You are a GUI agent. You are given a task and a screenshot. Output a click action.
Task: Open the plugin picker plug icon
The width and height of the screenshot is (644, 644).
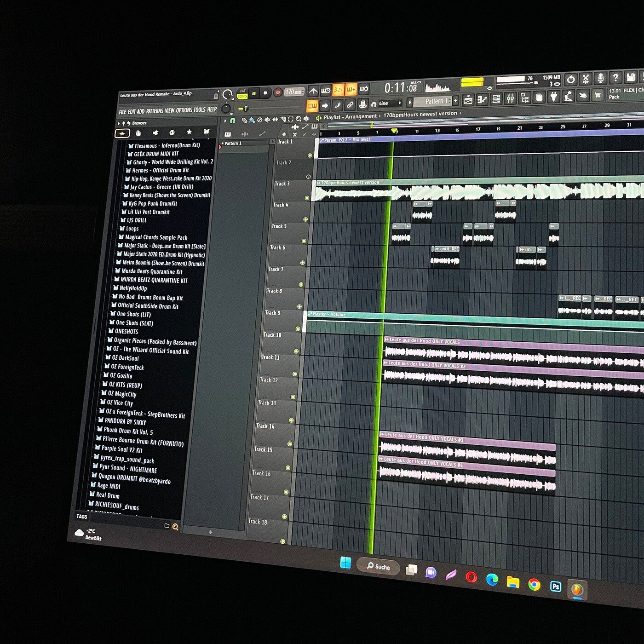(x=554, y=97)
